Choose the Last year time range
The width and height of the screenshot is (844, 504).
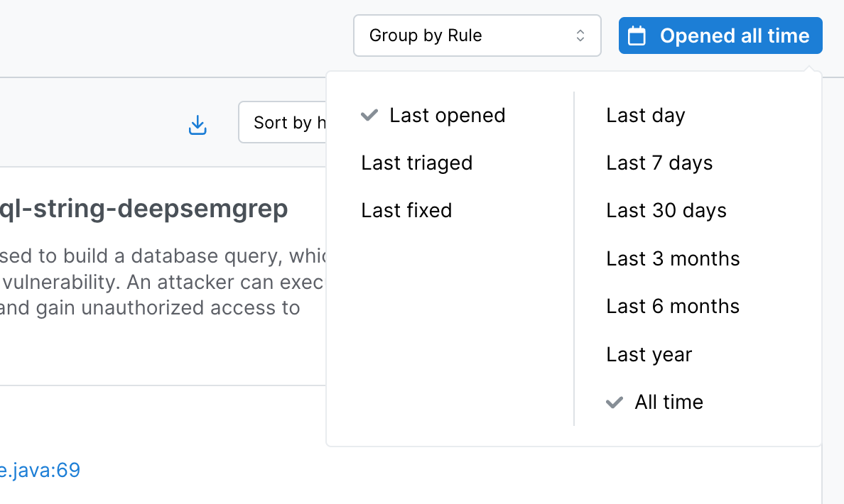pos(649,355)
